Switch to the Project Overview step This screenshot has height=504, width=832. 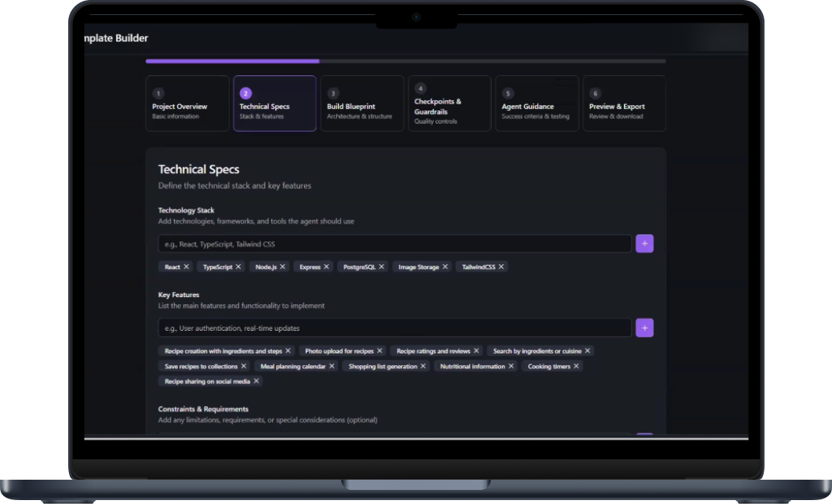pyautogui.click(x=187, y=103)
